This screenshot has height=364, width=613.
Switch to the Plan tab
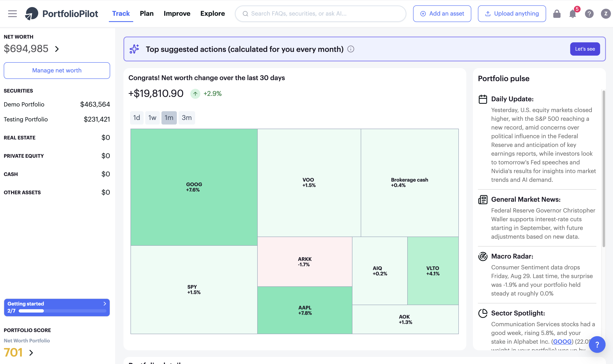click(x=147, y=13)
